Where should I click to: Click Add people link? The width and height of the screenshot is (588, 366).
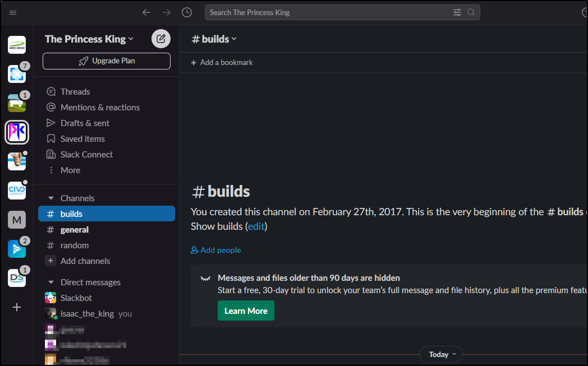[216, 250]
